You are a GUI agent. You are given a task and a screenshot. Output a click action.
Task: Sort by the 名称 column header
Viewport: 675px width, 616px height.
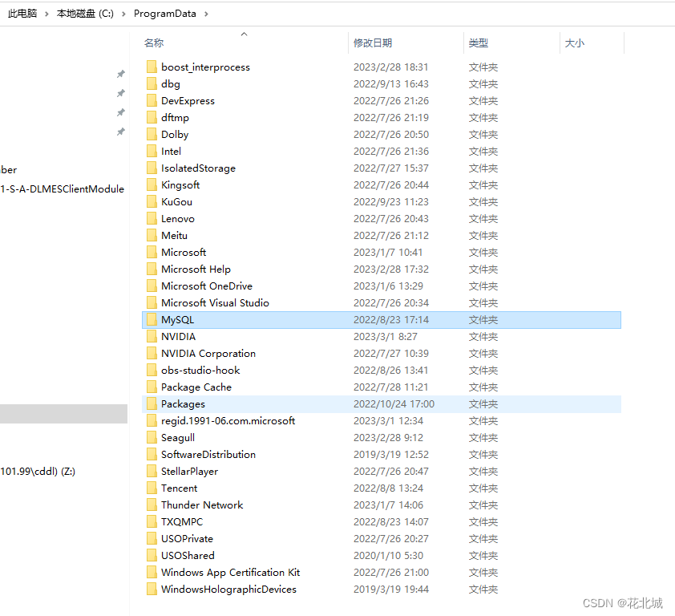[154, 43]
